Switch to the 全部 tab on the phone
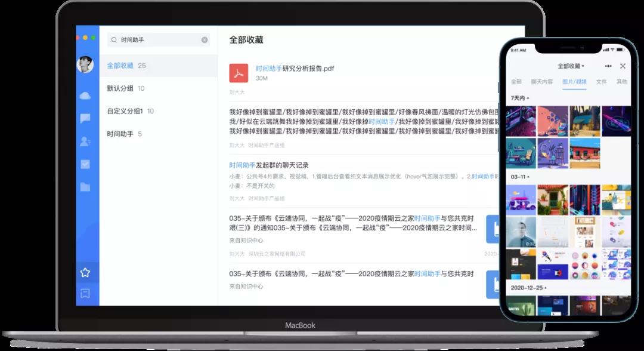644x351 pixels. point(516,82)
